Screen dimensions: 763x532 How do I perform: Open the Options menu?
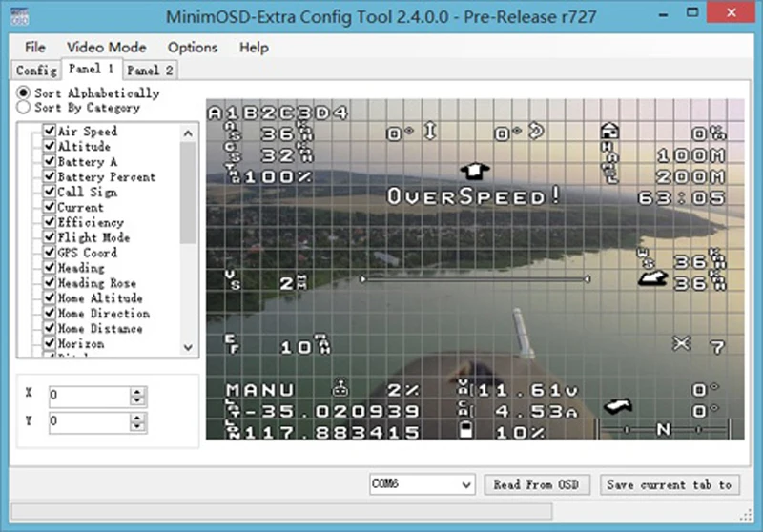click(x=193, y=47)
